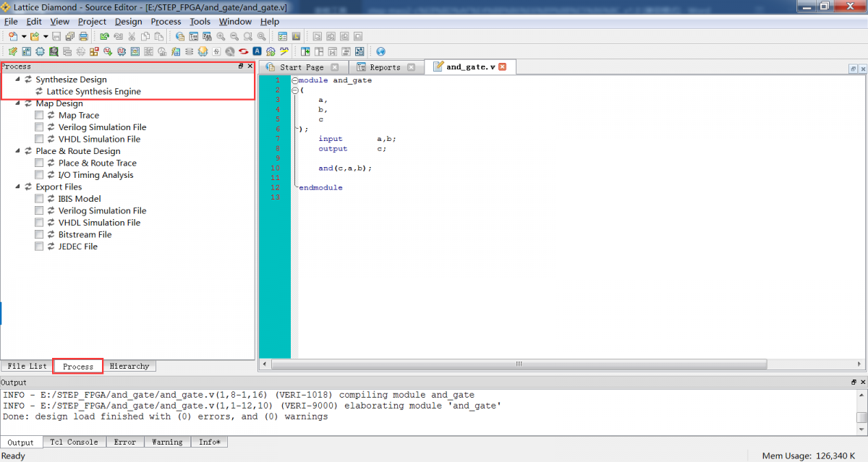Click the Cut scissors icon

tap(132, 36)
